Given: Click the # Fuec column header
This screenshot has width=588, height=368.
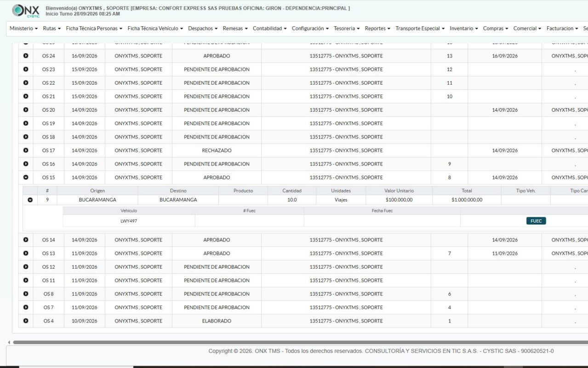Looking at the screenshot, I should [249, 211].
